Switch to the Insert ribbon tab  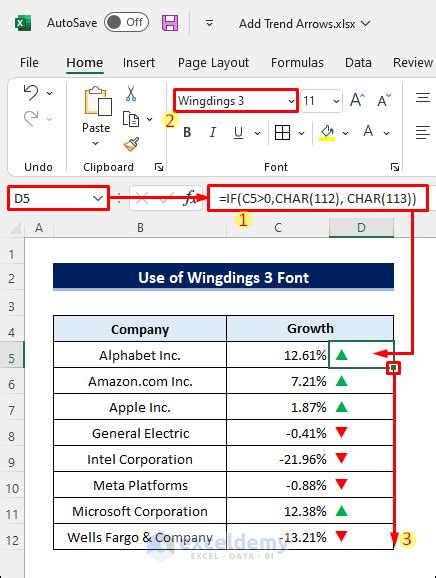click(x=139, y=62)
